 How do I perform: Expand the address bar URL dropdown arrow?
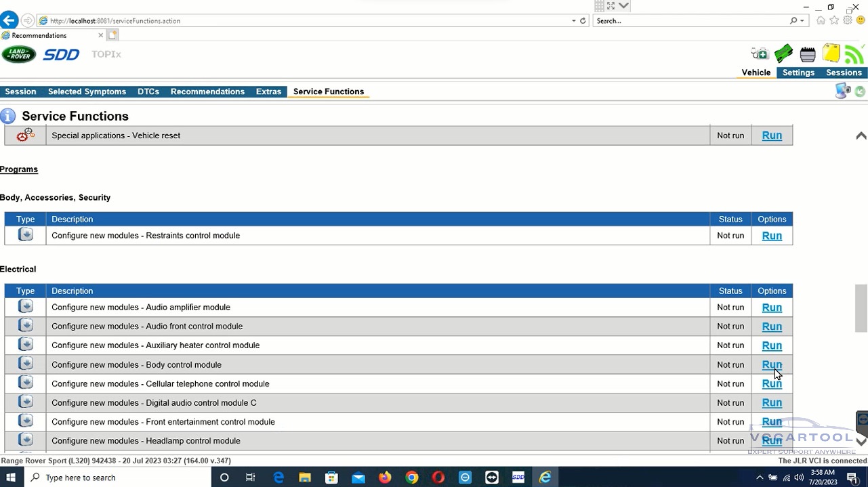(x=573, y=21)
